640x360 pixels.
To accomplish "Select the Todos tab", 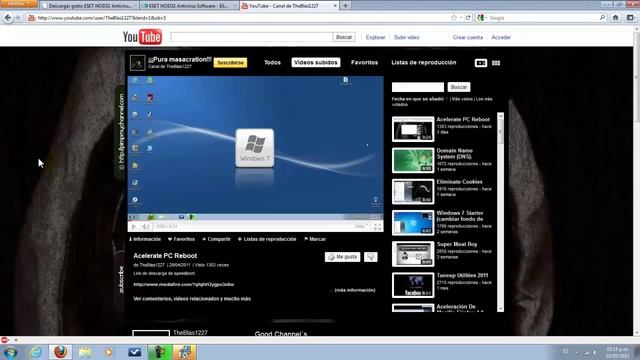I will (x=272, y=62).
